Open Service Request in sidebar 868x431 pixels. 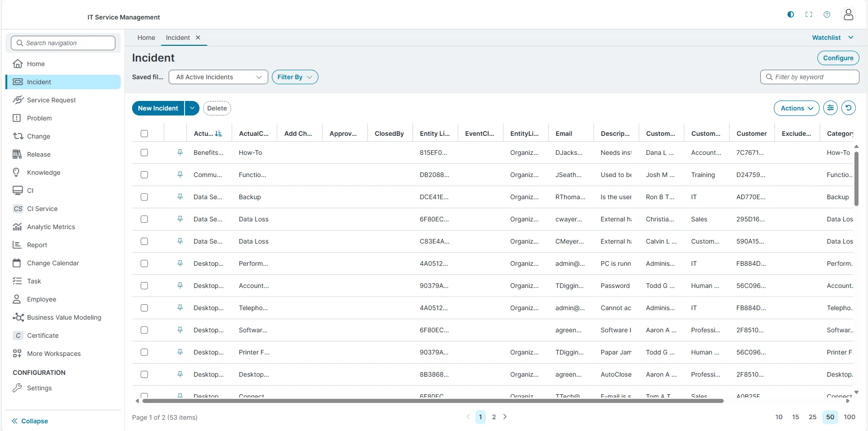tap(63, 100)
